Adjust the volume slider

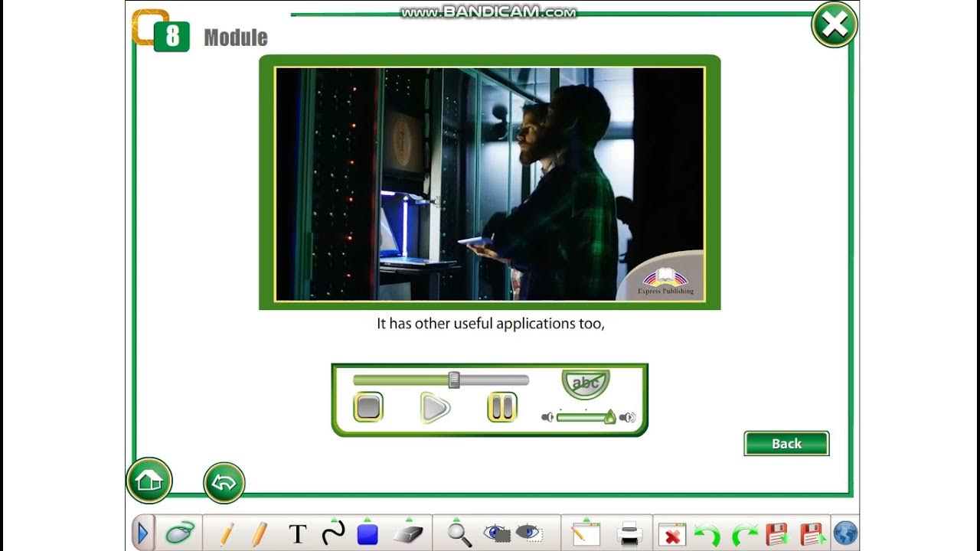click(586, 417)
